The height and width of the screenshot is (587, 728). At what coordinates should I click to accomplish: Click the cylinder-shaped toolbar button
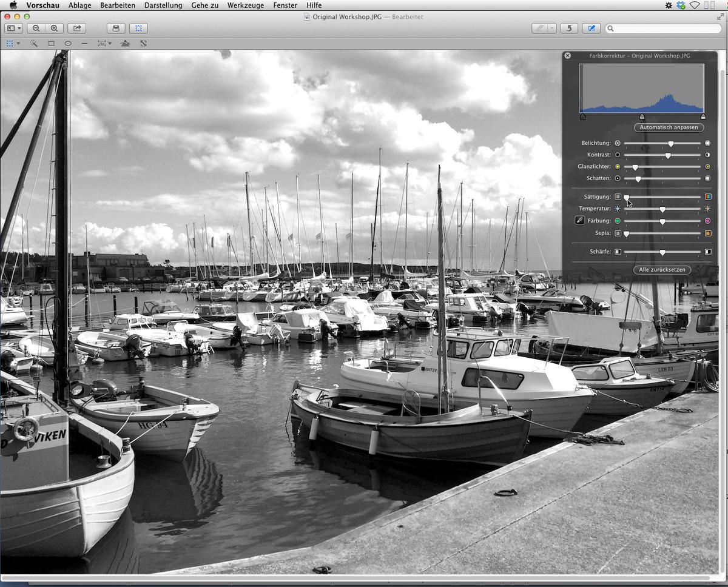click(116, 28)
